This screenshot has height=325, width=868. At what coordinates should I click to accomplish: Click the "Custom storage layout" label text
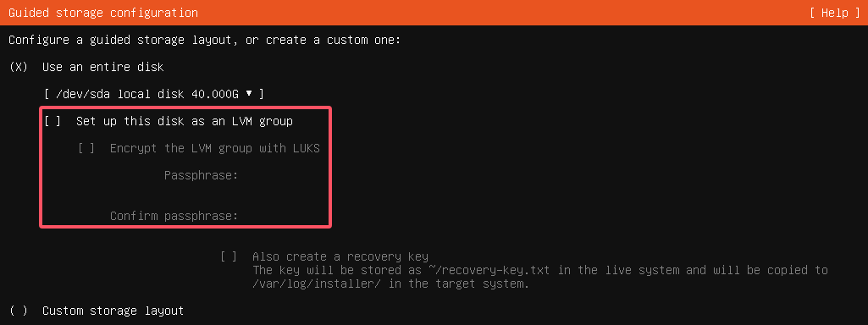pos(113,311)
